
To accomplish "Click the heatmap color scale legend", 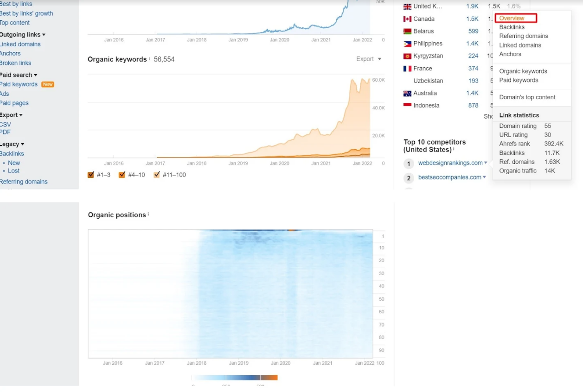I will 235,378.
